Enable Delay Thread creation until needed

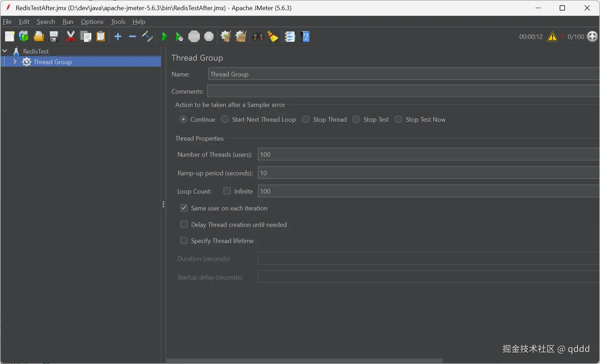click(184, 224)
